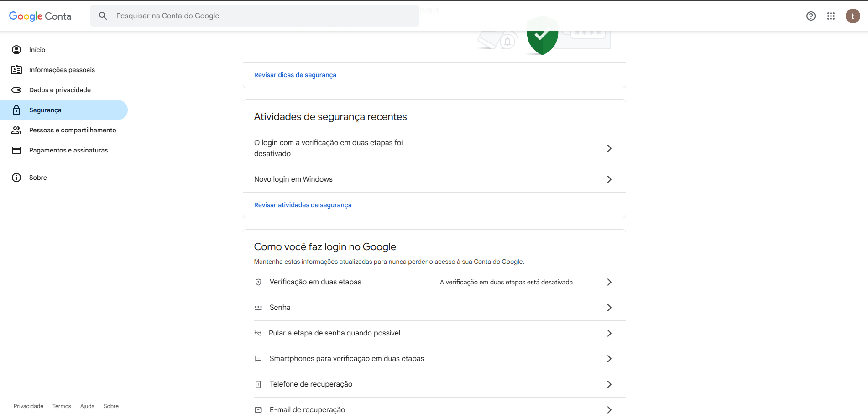This screenshot has height=419, width=868.
Task: Focus the Pesquisar na Conta do Google field
Action: coord(265,16)
